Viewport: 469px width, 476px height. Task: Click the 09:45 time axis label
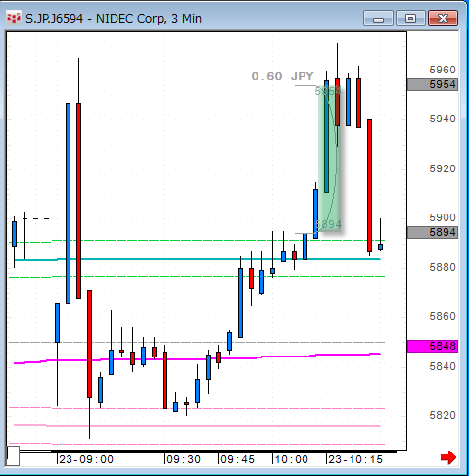click(237, 459)
